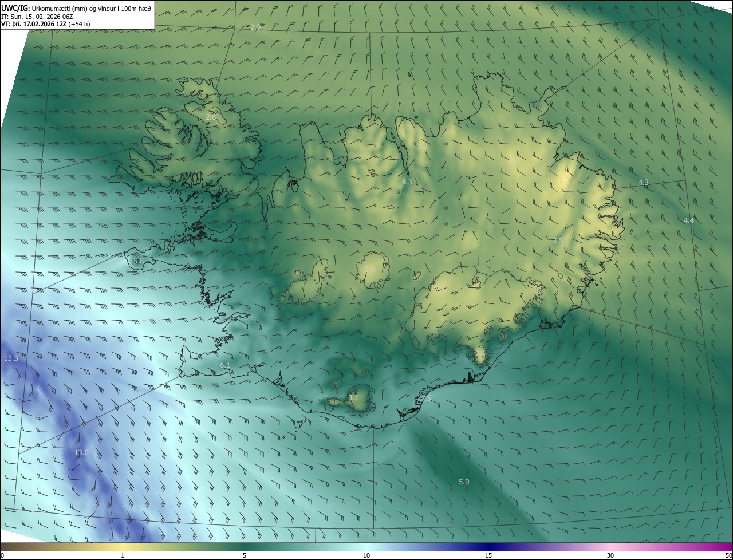The image size is (733, 560).
Task: Click the 5.0 value label over the ocean
Action: click(x=464, y=482)
